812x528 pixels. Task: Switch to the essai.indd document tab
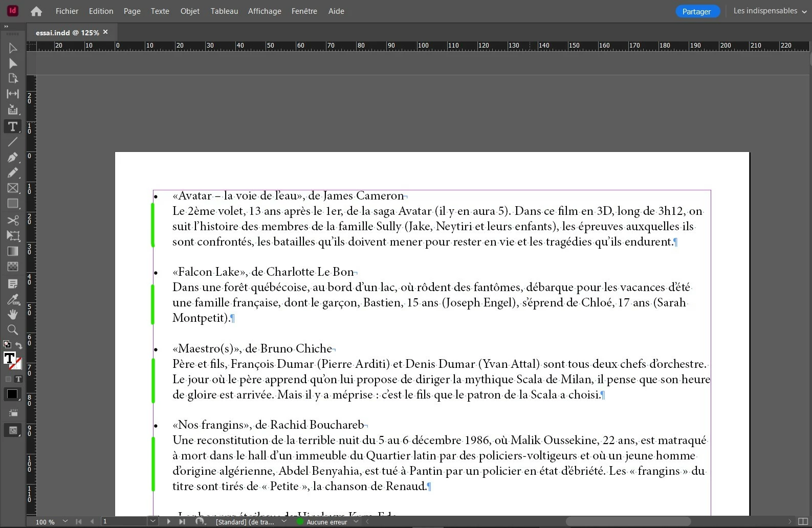click(67, 32)
